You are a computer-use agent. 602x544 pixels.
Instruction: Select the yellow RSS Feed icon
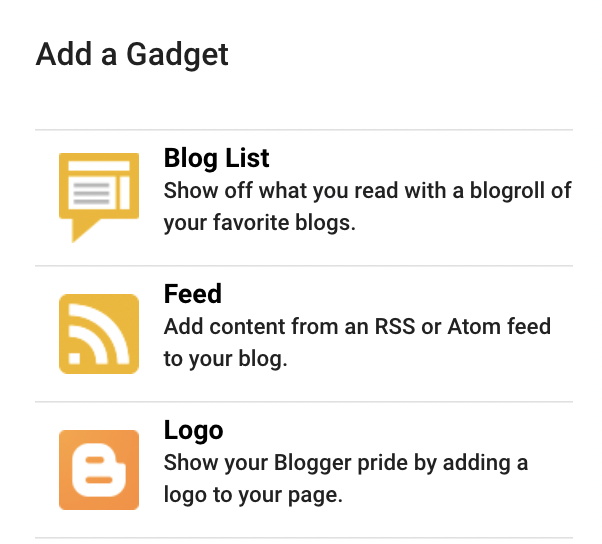pyautogui.click(x=99, y=334)
